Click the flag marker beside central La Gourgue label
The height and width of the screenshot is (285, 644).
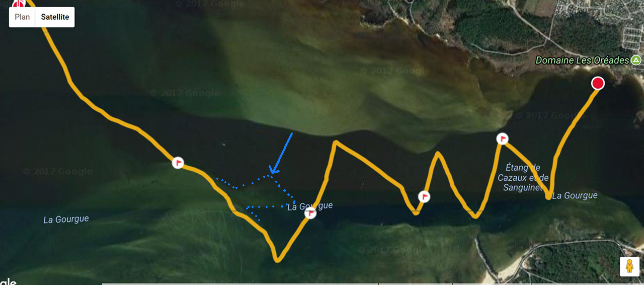click(x=310, y=213)
